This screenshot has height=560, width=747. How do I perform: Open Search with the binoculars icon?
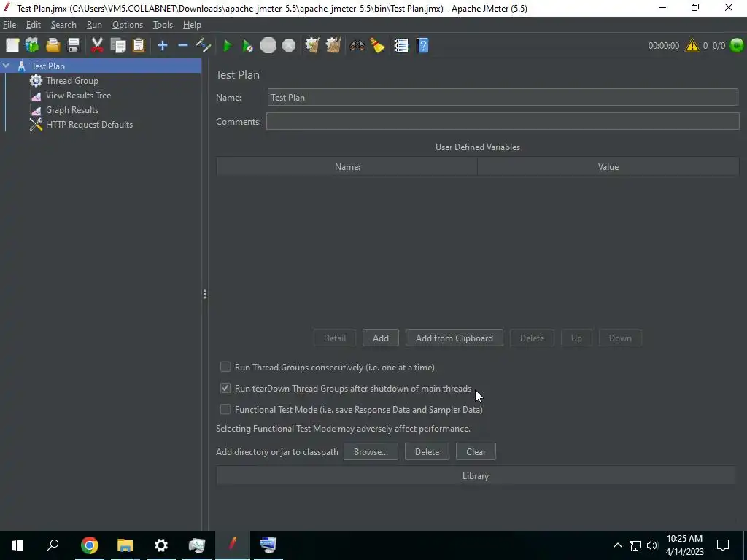pyautogui.click(x=357, y=46)
